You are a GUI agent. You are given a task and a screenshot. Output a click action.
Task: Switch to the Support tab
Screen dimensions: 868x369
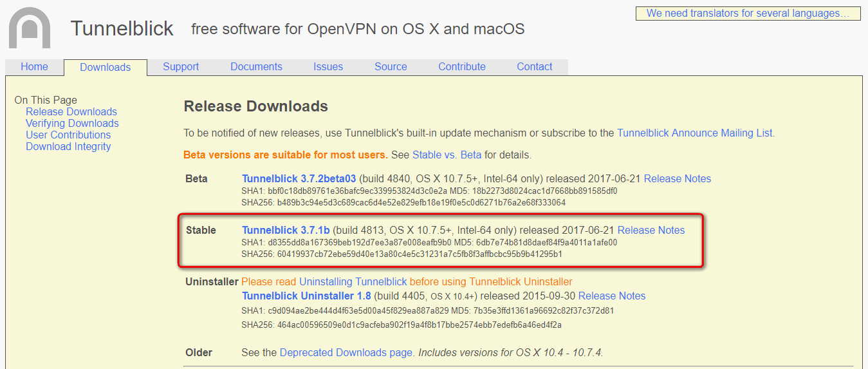pyautogui.click(x=181, y=67)
